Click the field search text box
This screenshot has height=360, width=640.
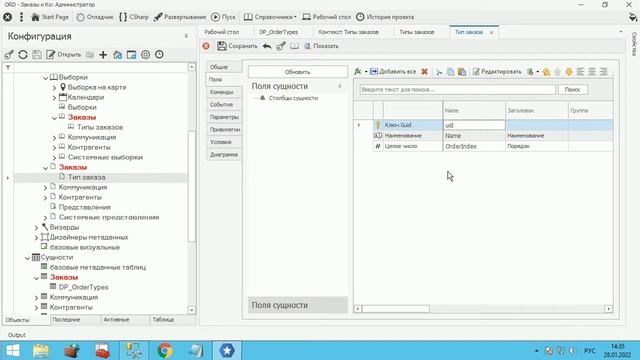tap(457, 89)
